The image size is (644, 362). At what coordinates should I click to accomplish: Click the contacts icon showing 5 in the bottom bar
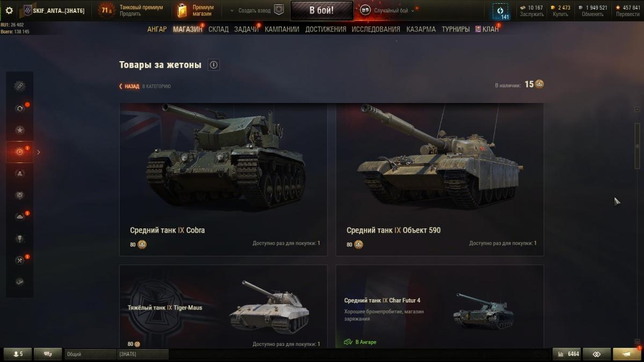tap(18, 354)
